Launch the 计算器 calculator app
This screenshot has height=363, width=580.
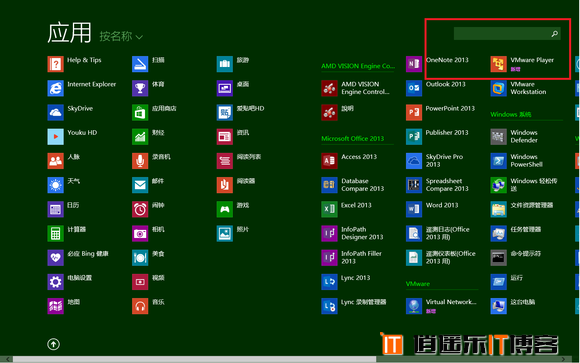(67, 233)
